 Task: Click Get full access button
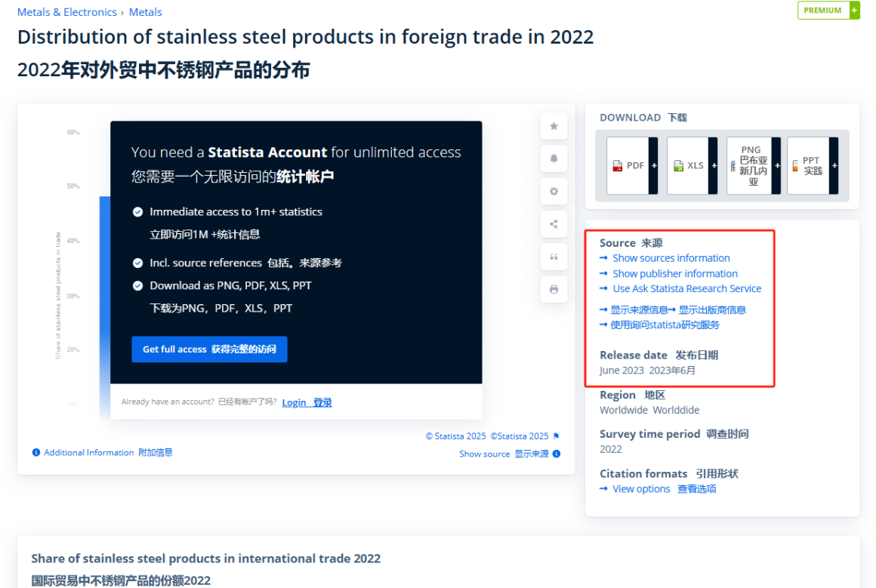209,349
